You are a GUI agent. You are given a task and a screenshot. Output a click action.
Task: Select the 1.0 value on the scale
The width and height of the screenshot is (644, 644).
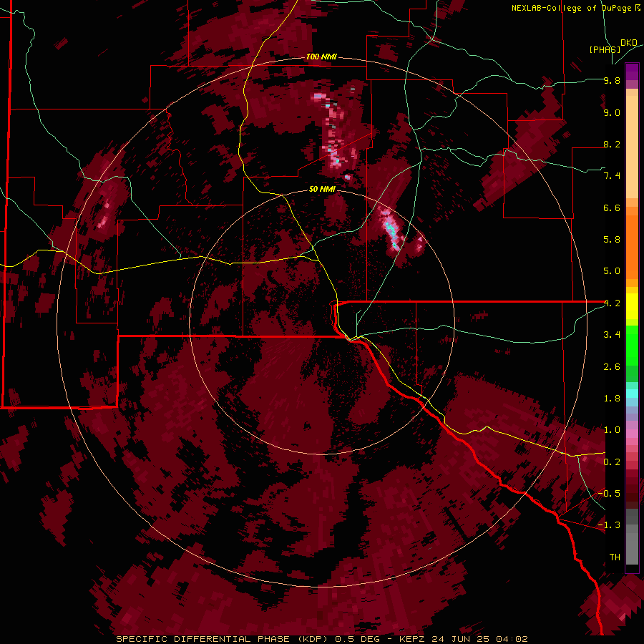(x=612, y=430)
